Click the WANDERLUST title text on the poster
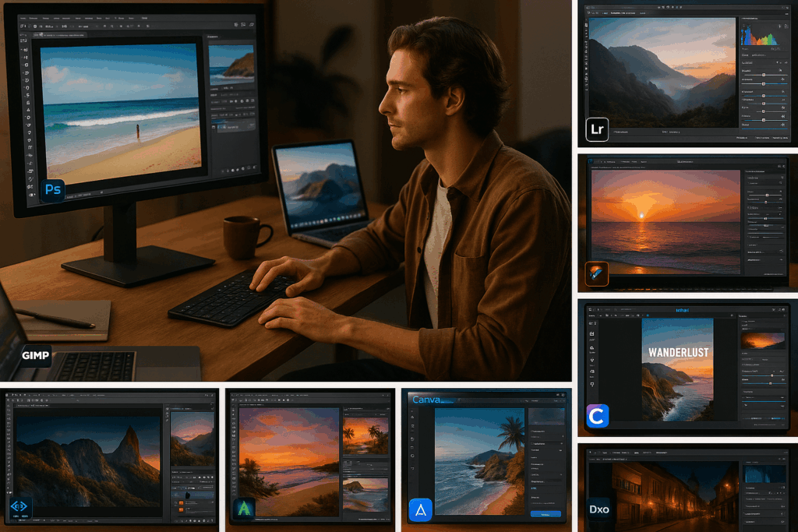 point(678,352)
